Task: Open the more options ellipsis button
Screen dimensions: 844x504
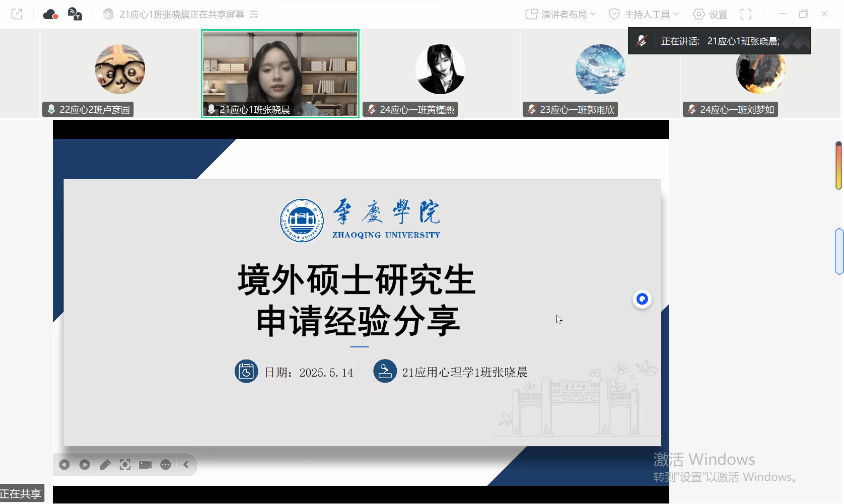Action: point(166,465)
